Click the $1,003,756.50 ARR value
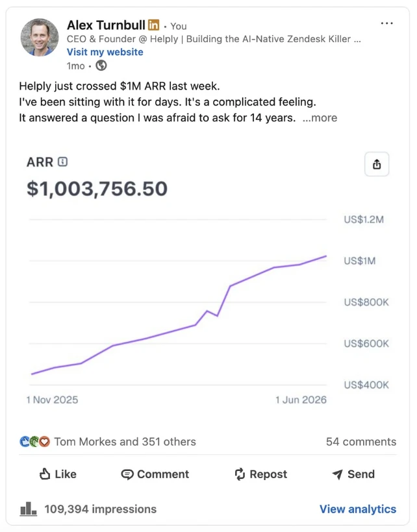Screen dimensions: 417x532 [97, 189]
